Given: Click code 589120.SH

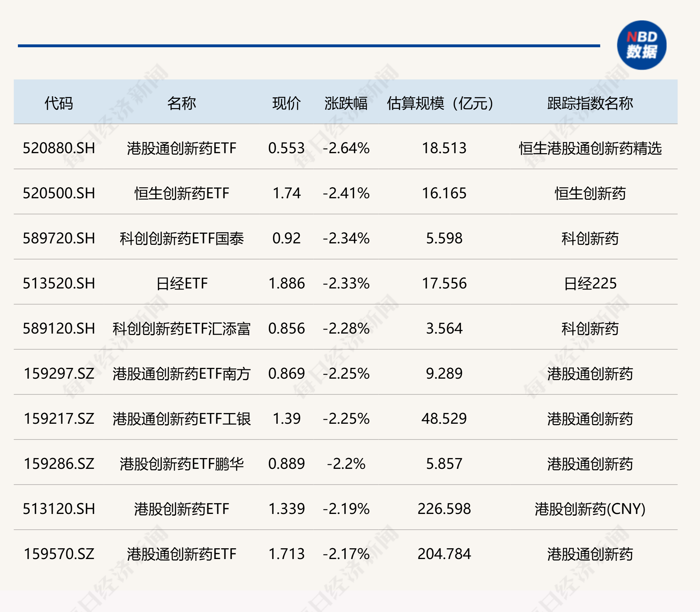Looking at the screenshot, I should (59, 329).
